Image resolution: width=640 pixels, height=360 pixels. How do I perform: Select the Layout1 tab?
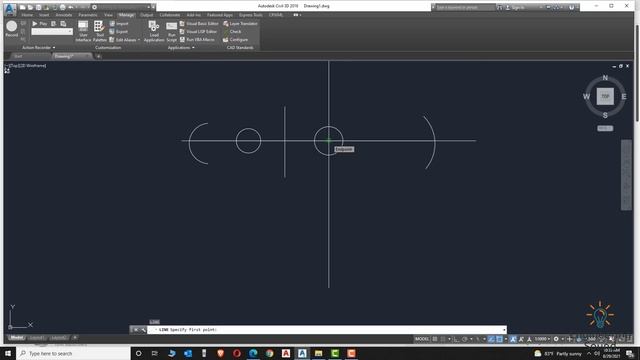tap(37, 338)
